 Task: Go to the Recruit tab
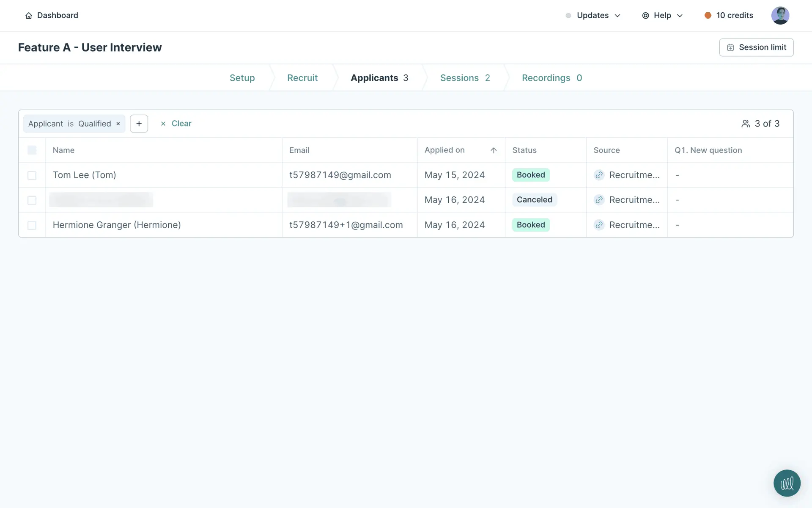coord(302,78)
